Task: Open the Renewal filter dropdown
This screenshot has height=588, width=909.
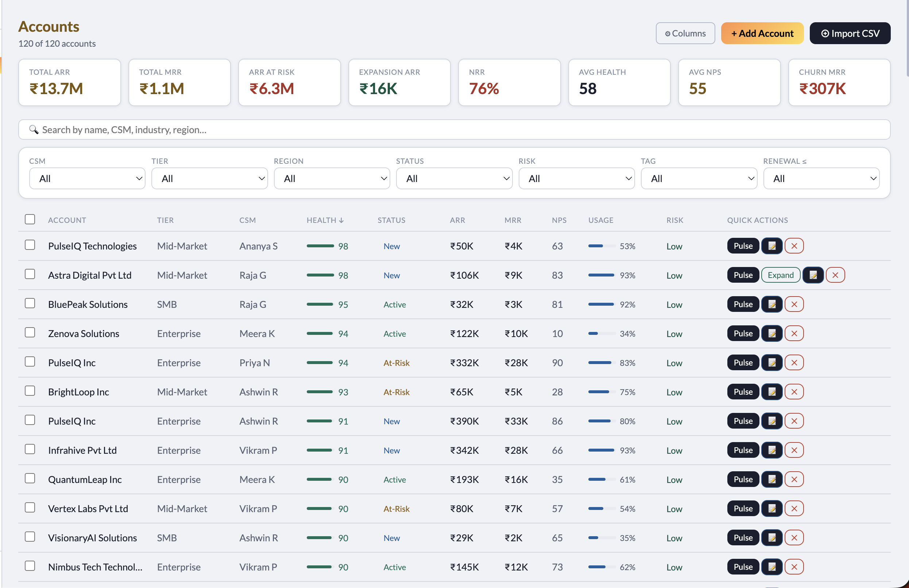Action: pos(821,178)
